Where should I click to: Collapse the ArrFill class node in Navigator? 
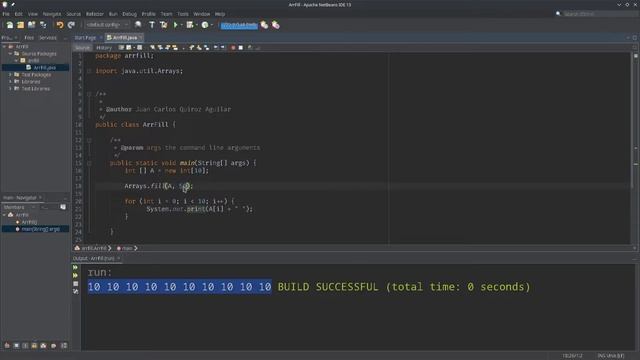(x=4, y=215)
